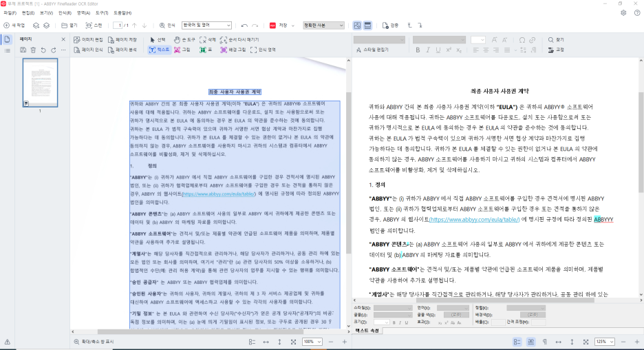Start scanning with the 스캔 button

[x=94, y=25]
